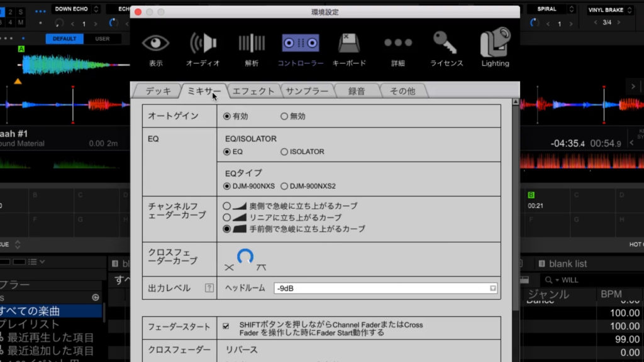Open the 解析 (Analysis) preferences icon

tap(251, 48)
